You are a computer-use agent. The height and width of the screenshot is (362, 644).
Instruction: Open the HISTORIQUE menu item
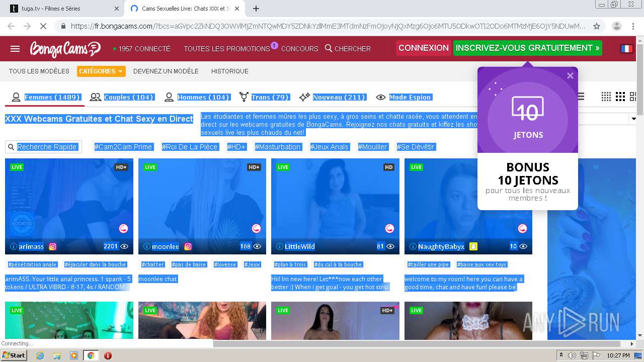230,71
